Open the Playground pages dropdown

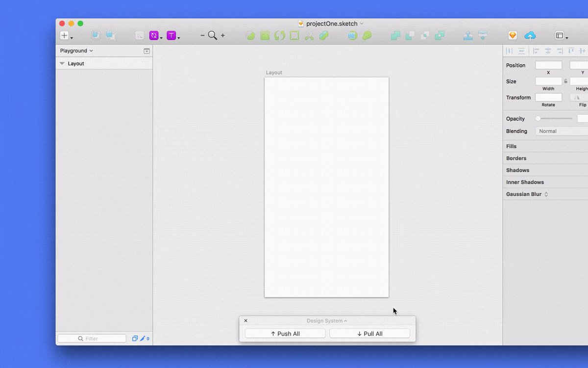click(76, 51)
